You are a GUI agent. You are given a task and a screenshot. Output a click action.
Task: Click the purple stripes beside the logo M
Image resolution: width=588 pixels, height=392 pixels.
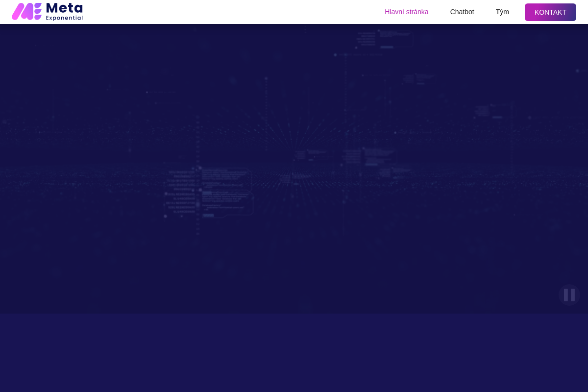tap(38, 11)
